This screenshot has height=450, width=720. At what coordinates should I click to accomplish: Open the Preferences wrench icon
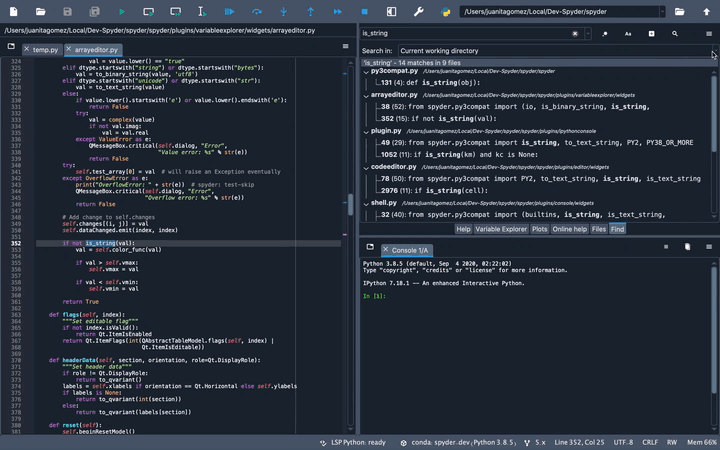click(x=418, y=11)
